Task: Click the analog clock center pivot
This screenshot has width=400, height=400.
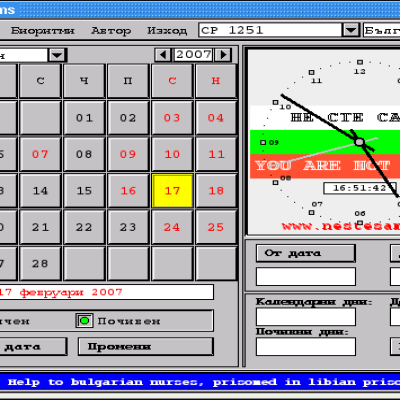Action: (x=359, y=142)
